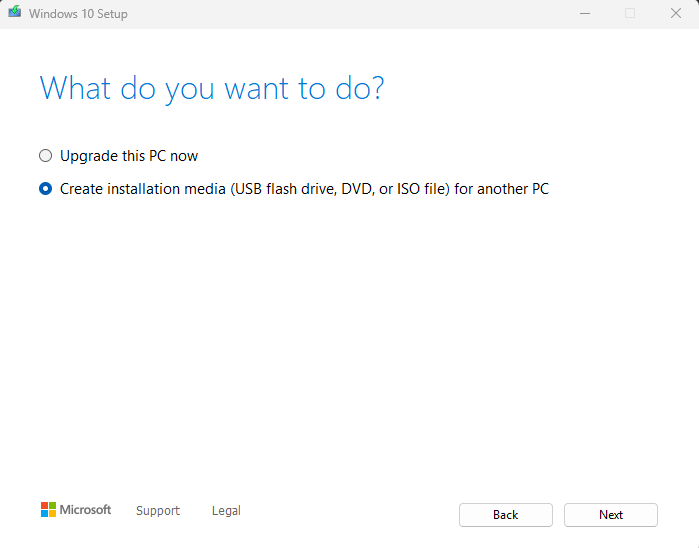Click the "Windows 10 Setup" title text
The width and height of the screenshot is (699, 548).
pos(78,14)
